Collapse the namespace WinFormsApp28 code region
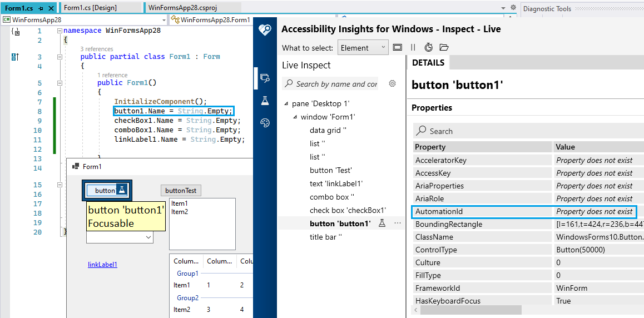The image size is (644, 318). point(60,31)
